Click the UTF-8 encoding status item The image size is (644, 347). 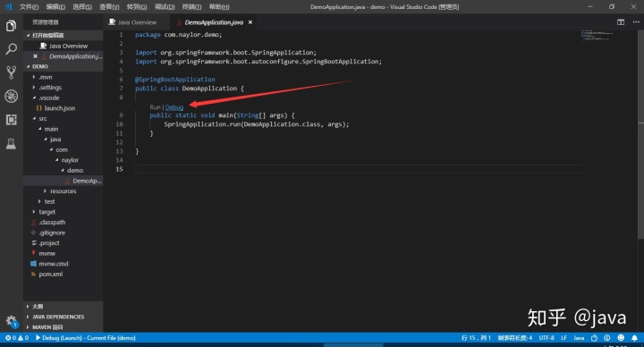pos(547,338)
